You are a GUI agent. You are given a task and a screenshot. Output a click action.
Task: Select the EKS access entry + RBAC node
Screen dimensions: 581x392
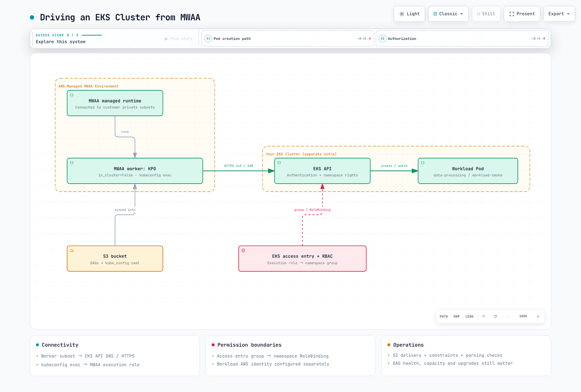pyautogui.click(x=302, y=258)
